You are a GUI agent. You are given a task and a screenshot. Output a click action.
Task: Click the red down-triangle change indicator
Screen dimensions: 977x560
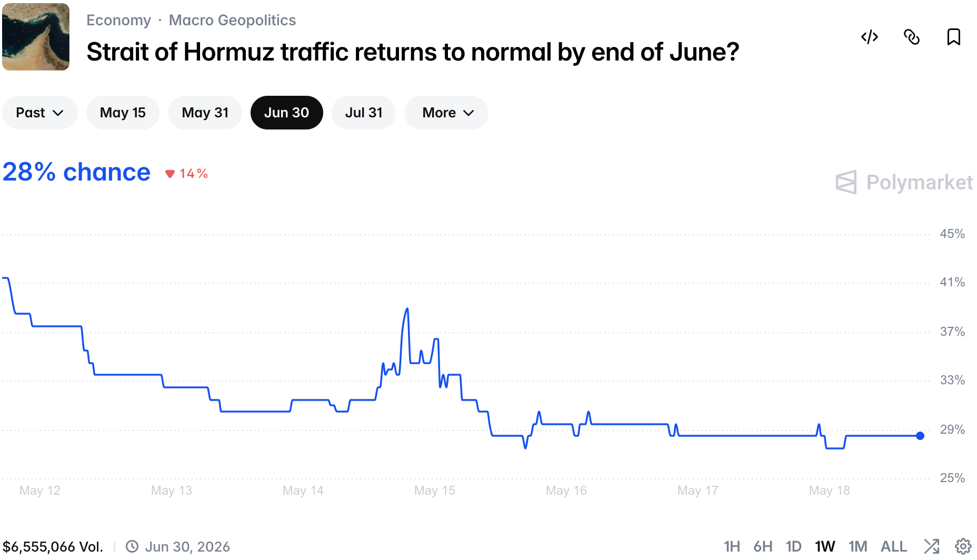coord(170,174)
